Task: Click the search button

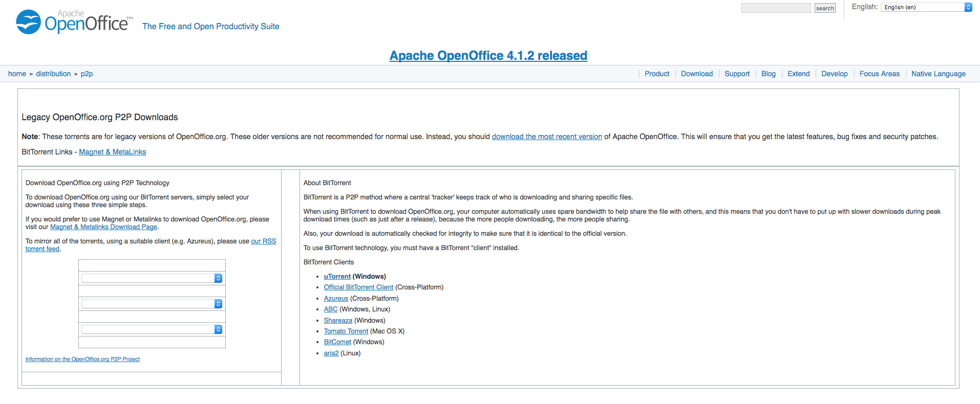Action: click(825, 8)
